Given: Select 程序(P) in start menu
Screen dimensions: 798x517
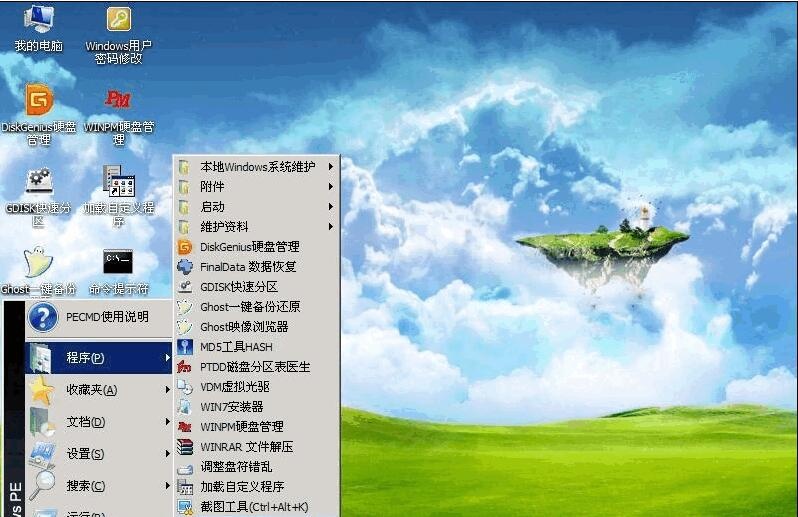Looking at the screenshot, I should [x=99, y=358].
